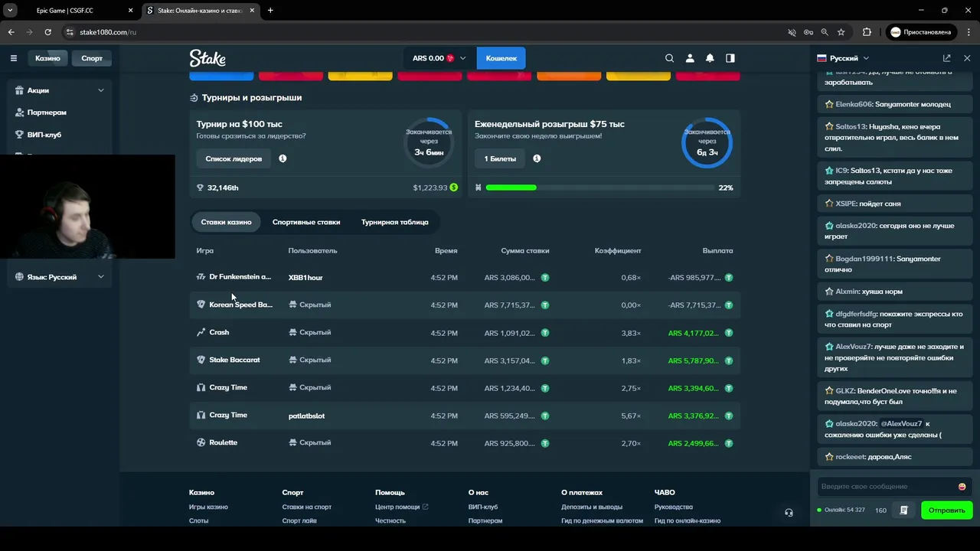Click Elenka606 username in chat
980x551 pixels.
click(x=854, y=104)
